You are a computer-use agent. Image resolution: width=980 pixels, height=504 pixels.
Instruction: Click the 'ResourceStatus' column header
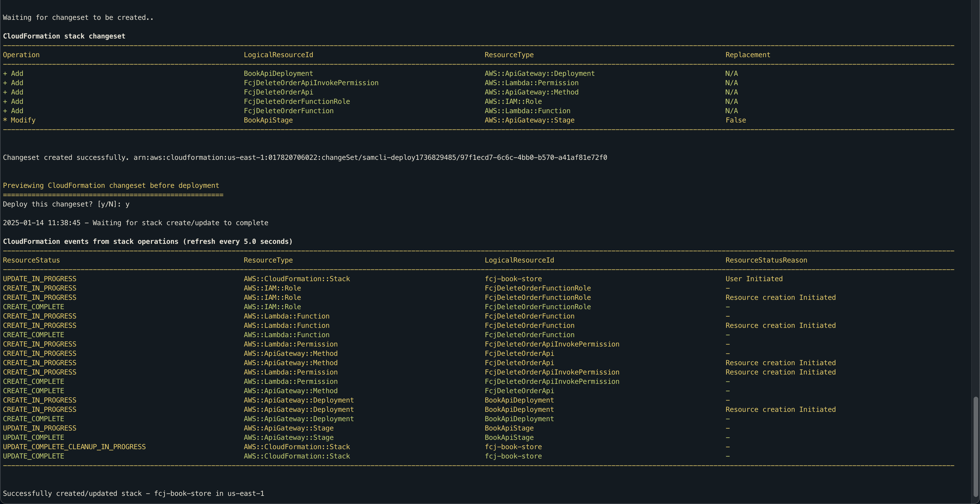point(31,260)
